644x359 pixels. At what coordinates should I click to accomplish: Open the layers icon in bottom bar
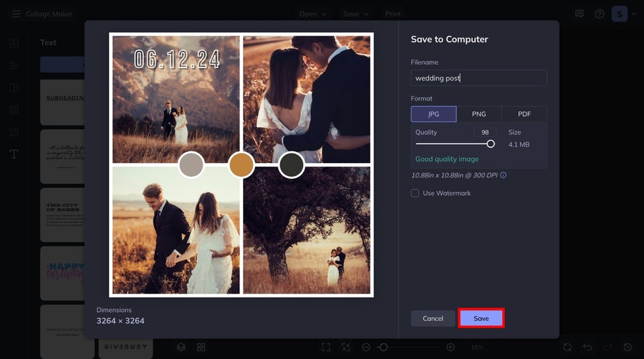coord(181,347)
